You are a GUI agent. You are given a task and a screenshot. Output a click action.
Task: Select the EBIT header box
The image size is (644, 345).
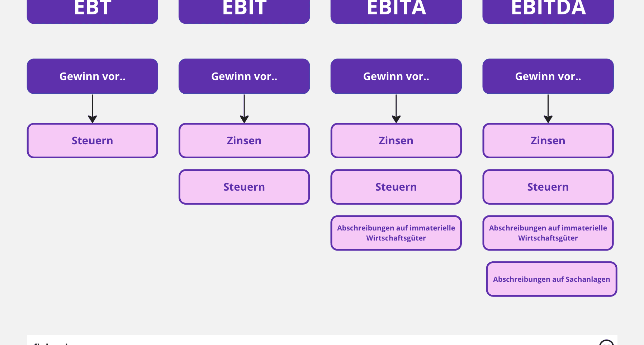(x=244, y=10)
